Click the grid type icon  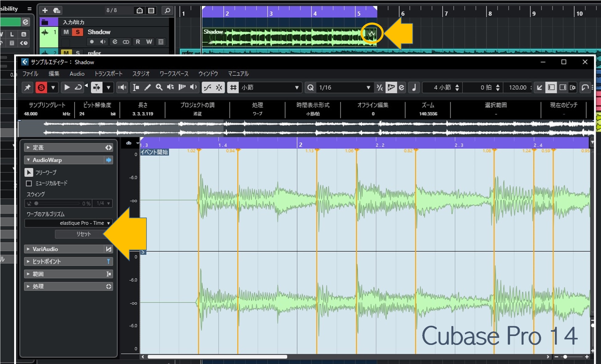(233, 88)
